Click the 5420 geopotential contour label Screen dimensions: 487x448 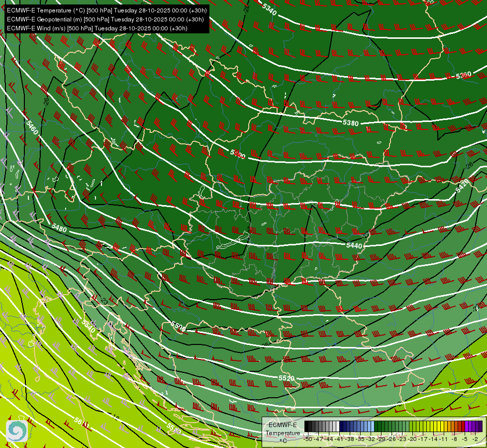coord(462,186)
